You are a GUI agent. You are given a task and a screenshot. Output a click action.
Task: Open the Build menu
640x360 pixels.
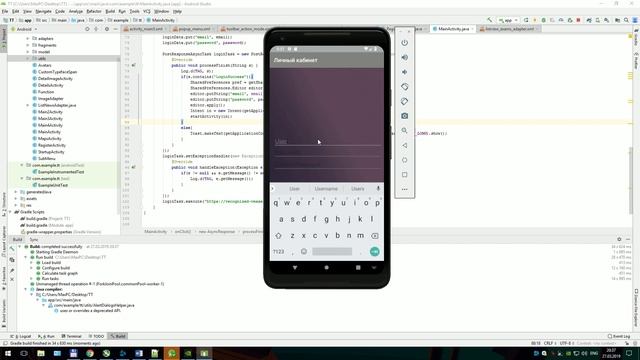click(x=110, y=11)
